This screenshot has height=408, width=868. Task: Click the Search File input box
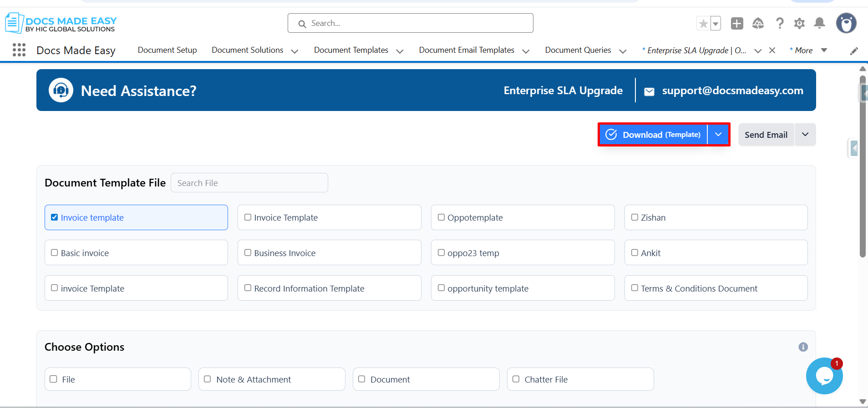click(249, 183)
